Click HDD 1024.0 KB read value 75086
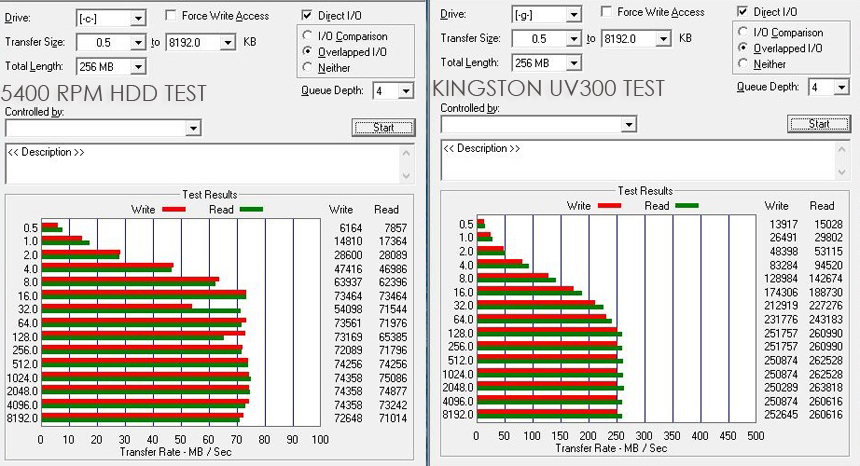This screenshot has width=860, height=466. (393, 378)
